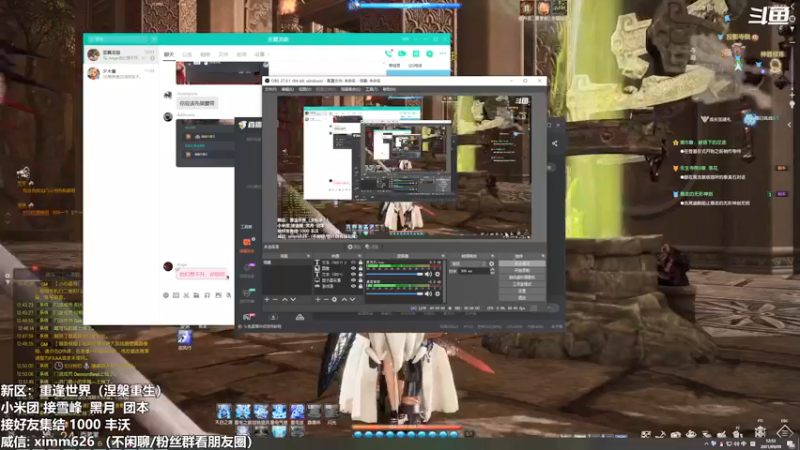Collapse the game quest tracker chevron
The height and width of the screenshot is (450, 800).
tap(789, 124)
